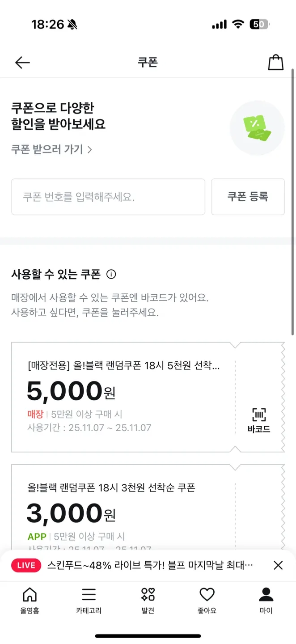Click the page scrollbar on right edge
Screen dimensions: 296x644
pyautogui.click(x=293, y=201)
